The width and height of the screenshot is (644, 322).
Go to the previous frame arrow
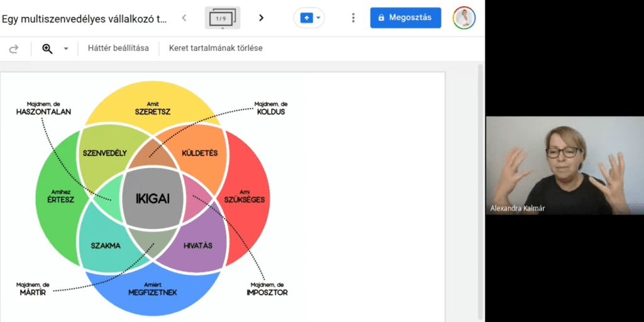point(184,18)
